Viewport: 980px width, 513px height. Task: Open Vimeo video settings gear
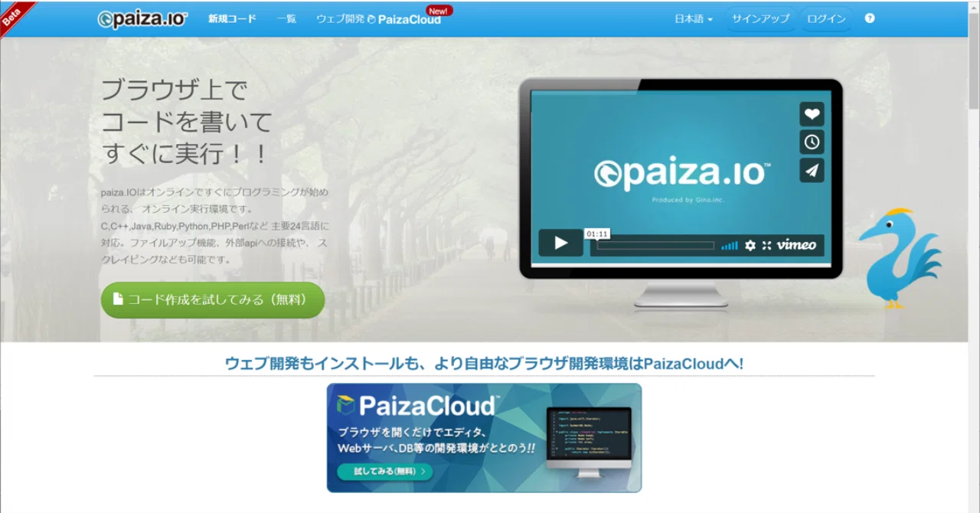point(750,245)
